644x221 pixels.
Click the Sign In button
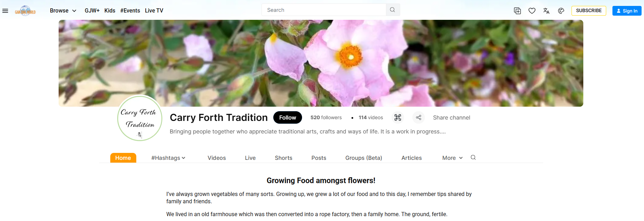627,11
